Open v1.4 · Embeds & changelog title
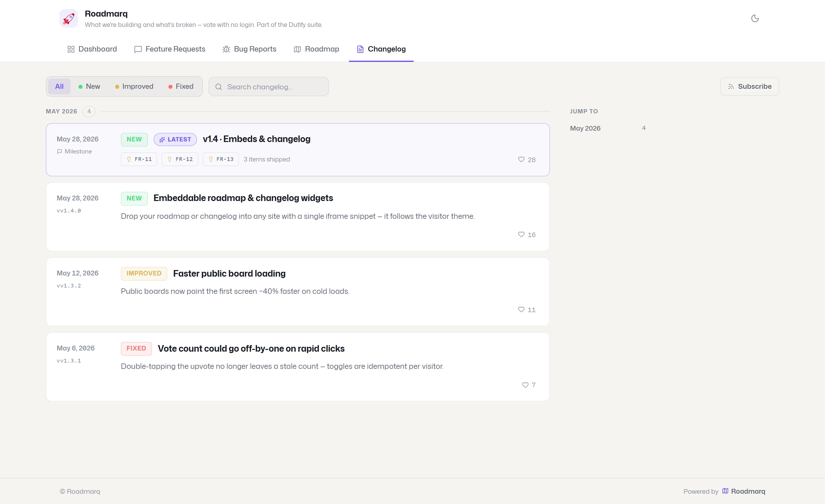Viewport: 825px width, 504px height. tap(256, 139)
